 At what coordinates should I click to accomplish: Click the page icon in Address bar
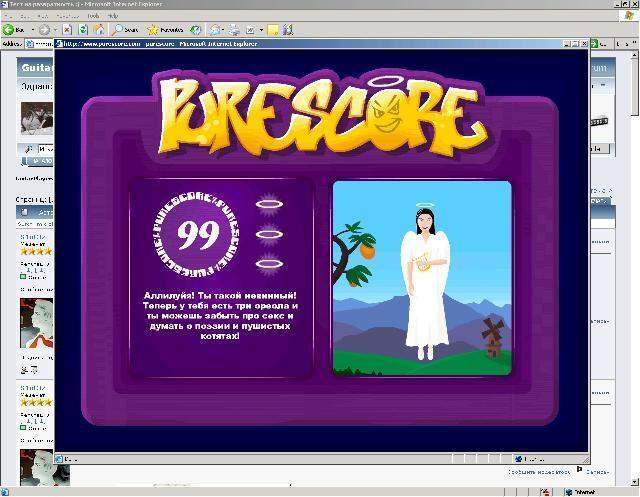30,44
